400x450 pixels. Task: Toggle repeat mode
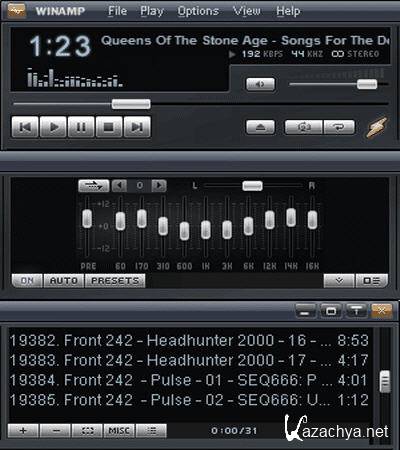click(x=339, y=127)
